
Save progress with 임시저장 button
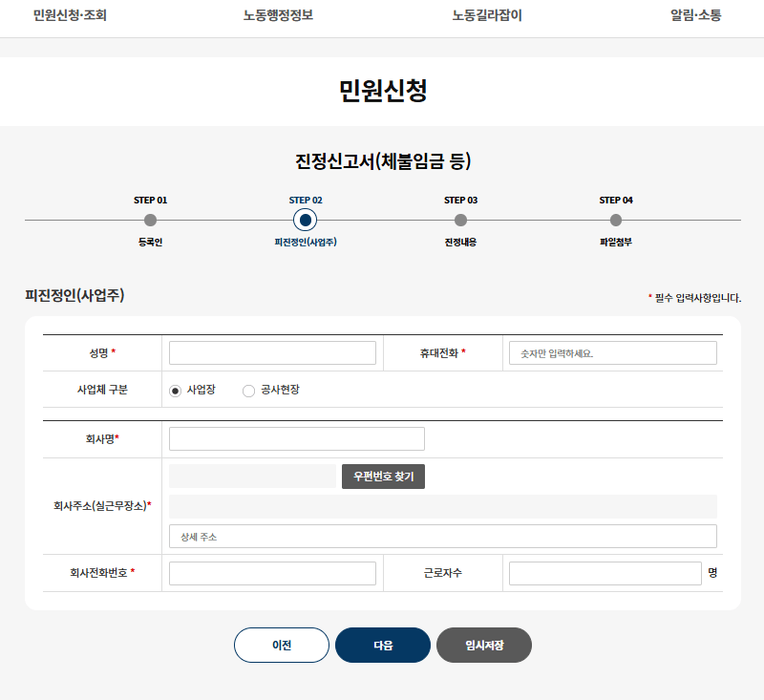click(x=484, y=645)
